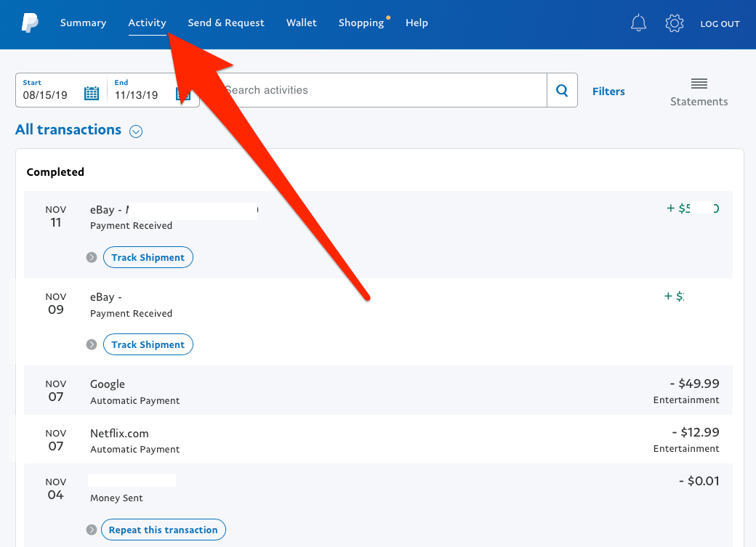Click the search magnifier button

[x=562, y=90]
